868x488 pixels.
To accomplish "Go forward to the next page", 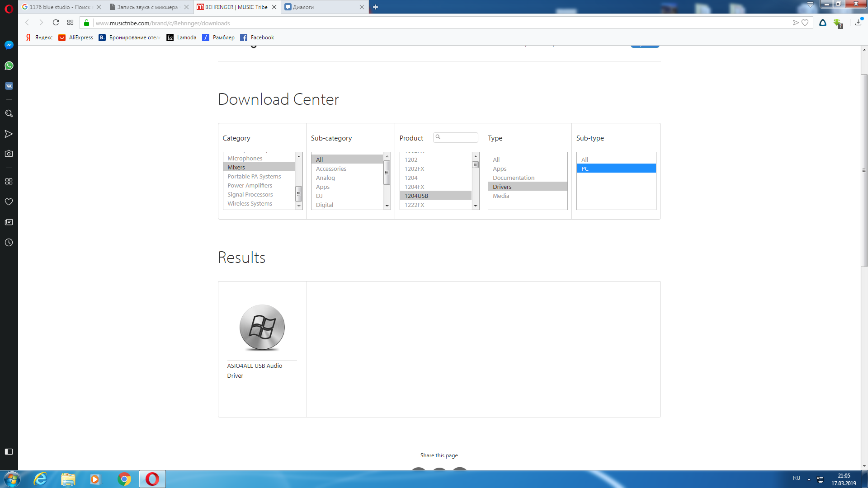I will (41, 23).
